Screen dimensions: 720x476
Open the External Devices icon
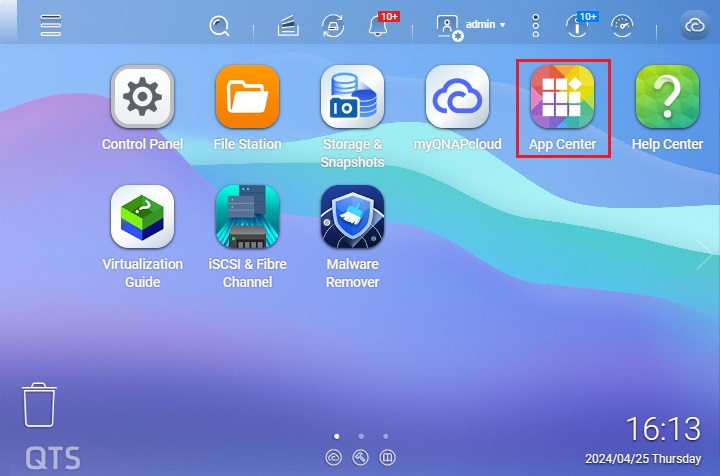(x=333, y=26)
